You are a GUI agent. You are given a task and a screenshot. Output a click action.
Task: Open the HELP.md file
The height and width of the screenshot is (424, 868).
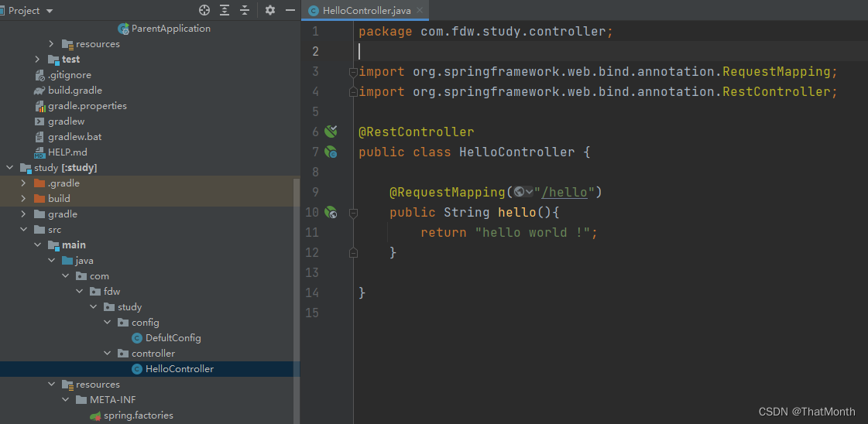(x=67, y=152)
